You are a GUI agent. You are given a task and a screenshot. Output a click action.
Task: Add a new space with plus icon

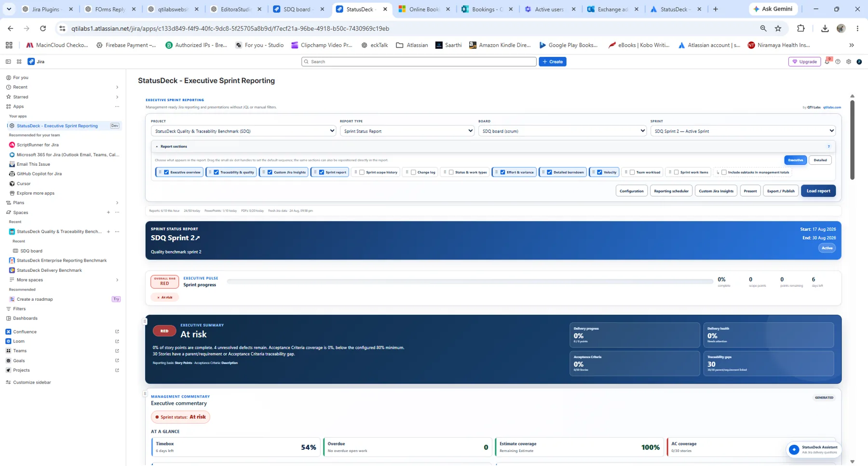[108, 213]
